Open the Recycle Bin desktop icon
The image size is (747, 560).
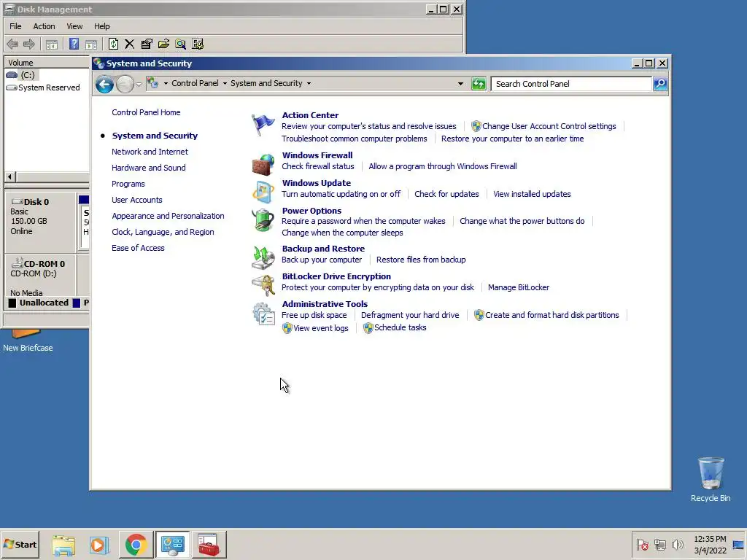pyautogui.click(x=711, y=480)
